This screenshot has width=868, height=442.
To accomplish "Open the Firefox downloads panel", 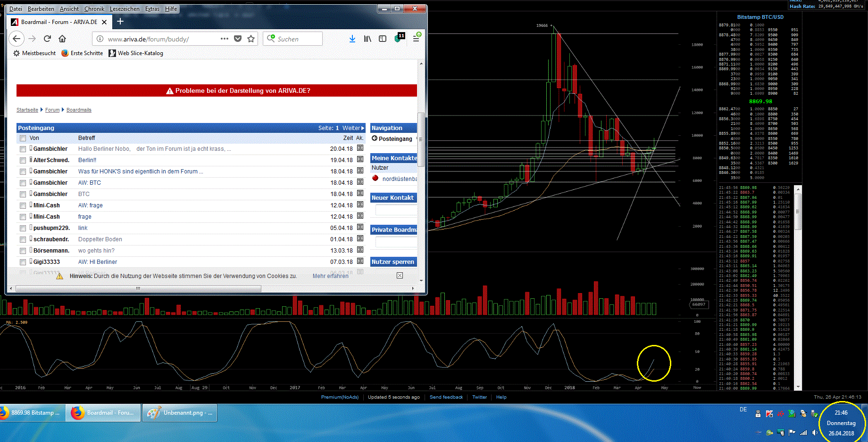I will pyautogui.click(x=352, y=39).
